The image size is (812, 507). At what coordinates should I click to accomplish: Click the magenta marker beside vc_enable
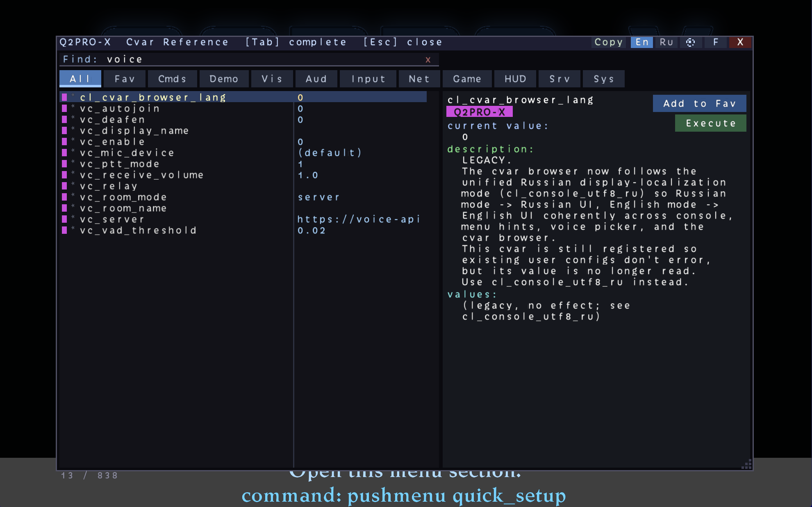coord(64,142)
